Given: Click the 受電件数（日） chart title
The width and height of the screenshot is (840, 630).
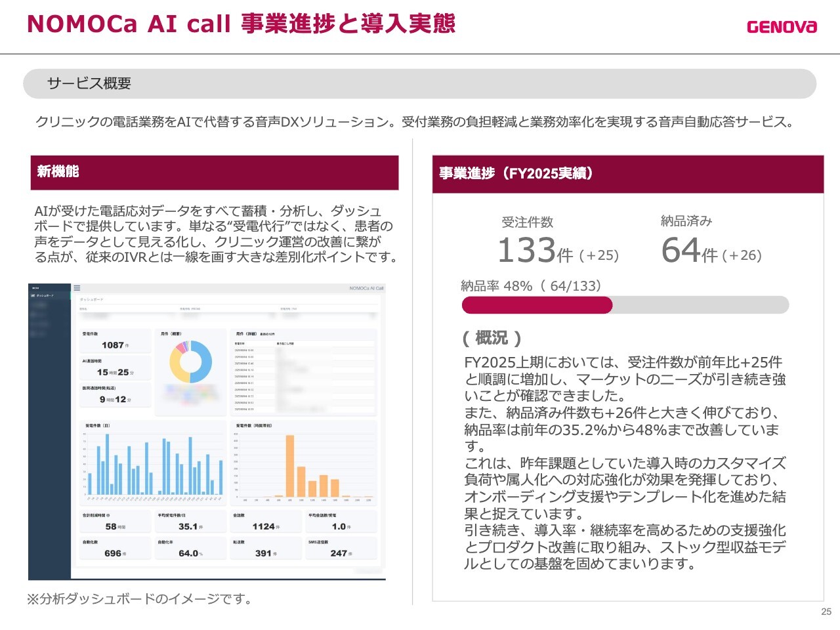Looking at the screenshot, I should (97, 426).
